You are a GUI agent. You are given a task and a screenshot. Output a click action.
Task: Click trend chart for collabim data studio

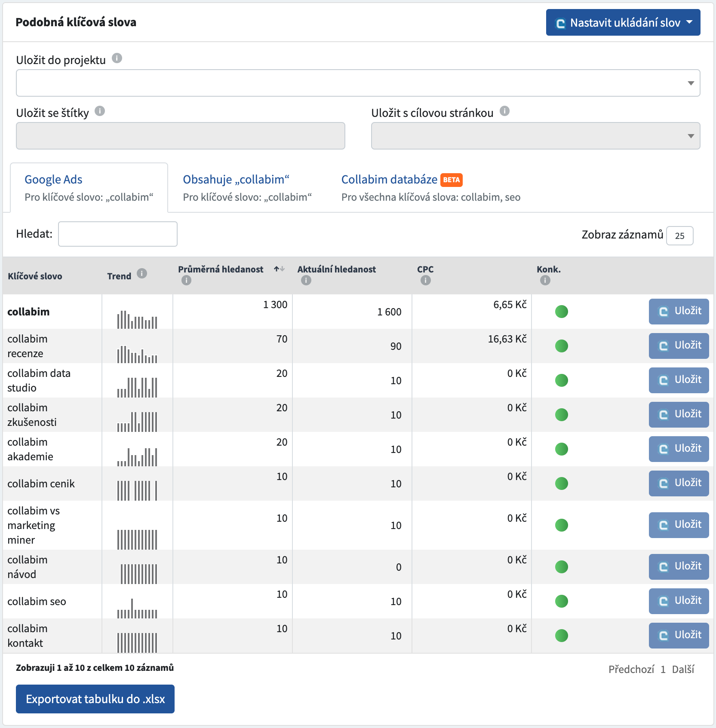pyautogui.click(x=137, y=387)
